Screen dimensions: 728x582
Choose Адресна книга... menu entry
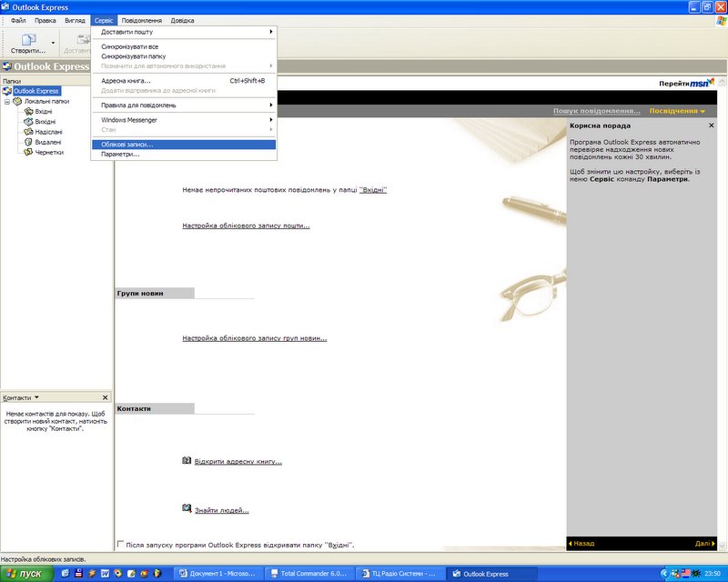[184, 81]
